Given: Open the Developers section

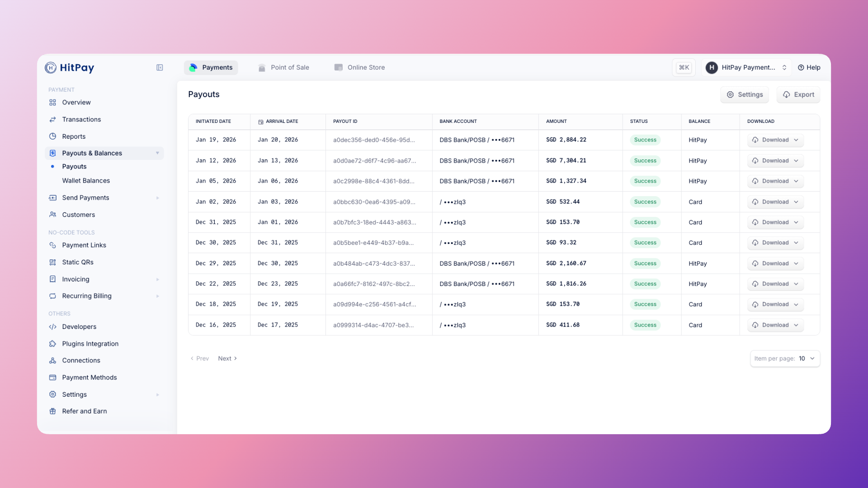Looking at the screenshot, I should pos(79,327).
